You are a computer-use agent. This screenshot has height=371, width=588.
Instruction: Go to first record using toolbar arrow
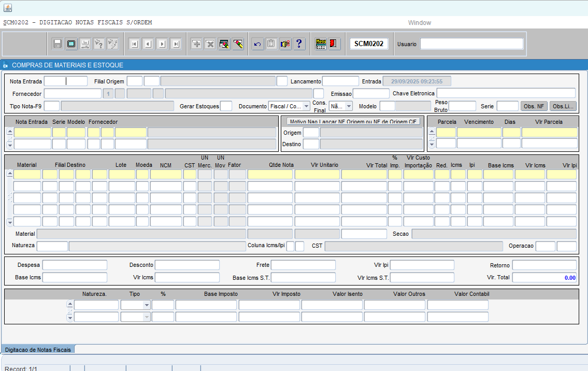(134, 44)
